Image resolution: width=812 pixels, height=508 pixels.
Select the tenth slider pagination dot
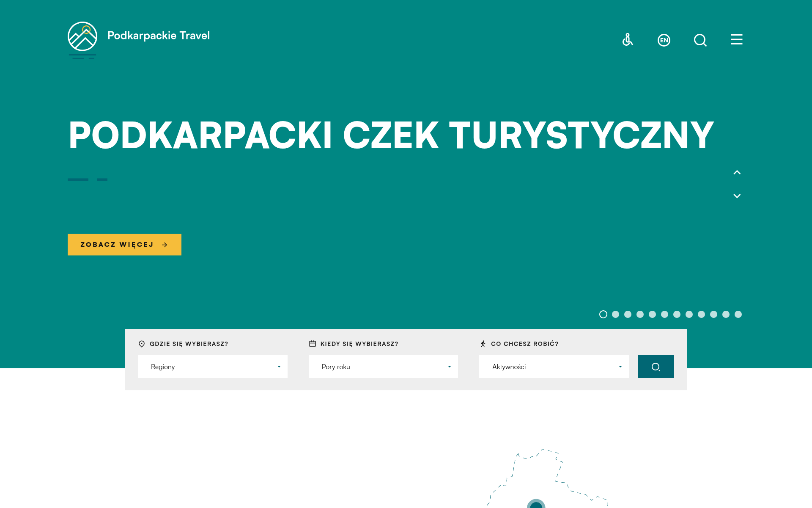pyautogui.click(x=714, y=314)
